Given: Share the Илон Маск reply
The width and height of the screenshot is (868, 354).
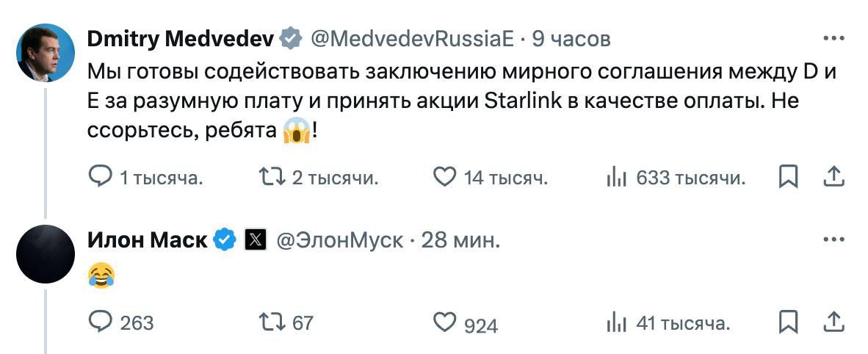Looking at the screenshot, I should click(x=833, y=321).
